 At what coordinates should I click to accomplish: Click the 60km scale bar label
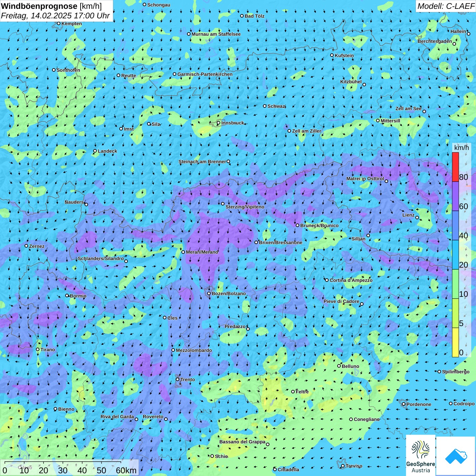pos(126,470)
